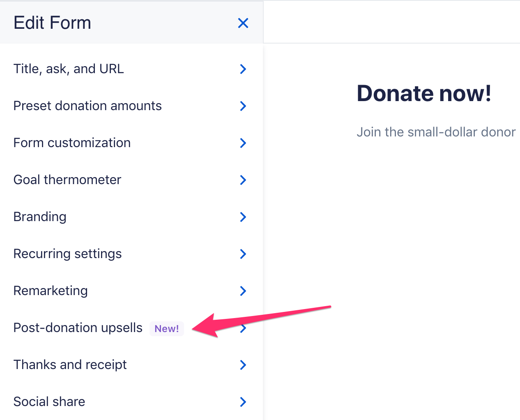Open Goal thermometer settings label
Screen dimensions: 520x420
pos(67,180)
